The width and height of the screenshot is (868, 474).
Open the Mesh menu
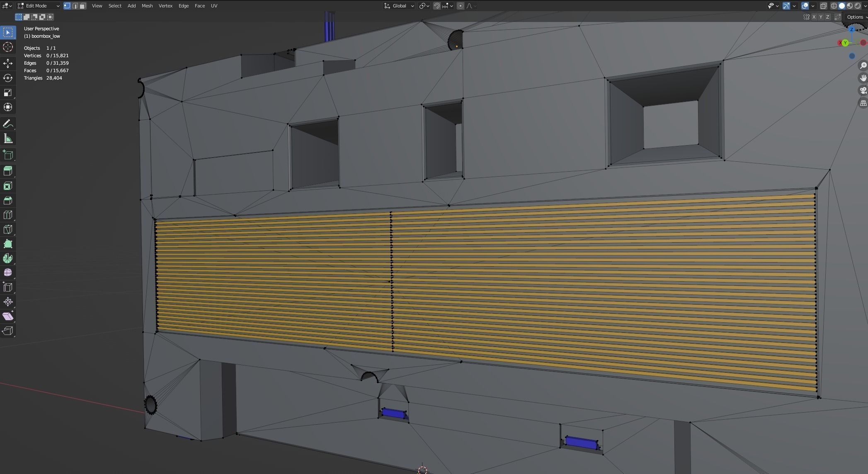click(x=147, y=6)
